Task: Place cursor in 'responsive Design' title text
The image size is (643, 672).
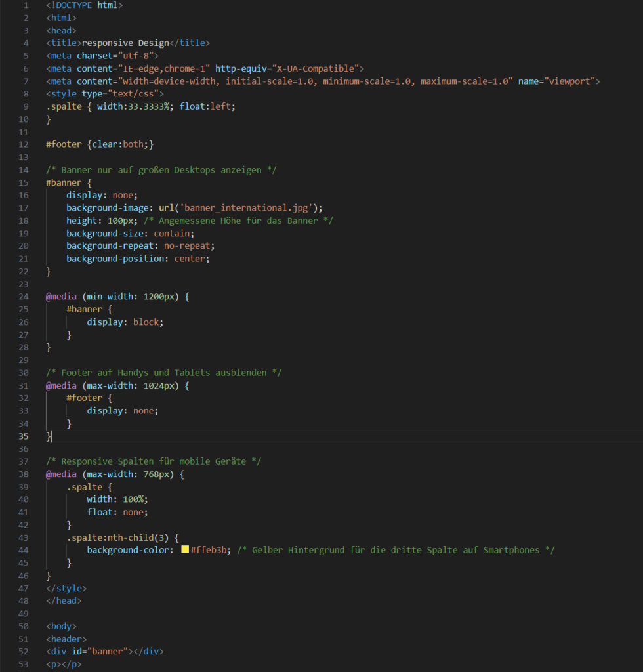Action: click(125, 43)
